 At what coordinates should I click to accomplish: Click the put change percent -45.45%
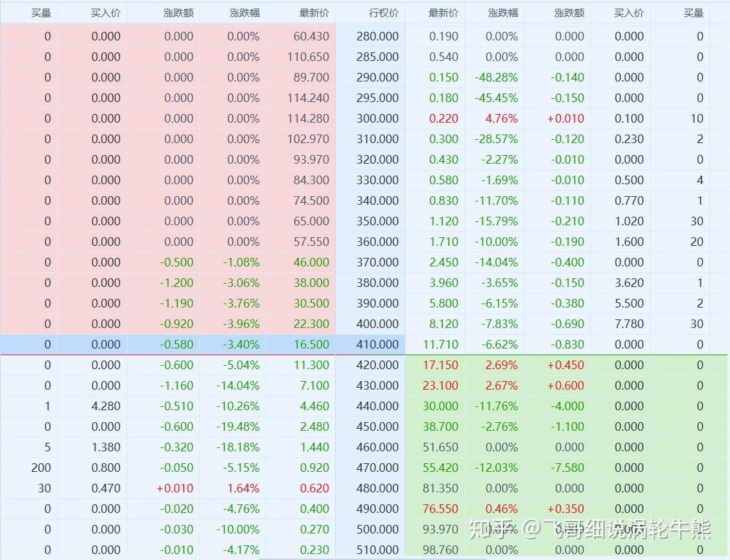coord(495,98)
